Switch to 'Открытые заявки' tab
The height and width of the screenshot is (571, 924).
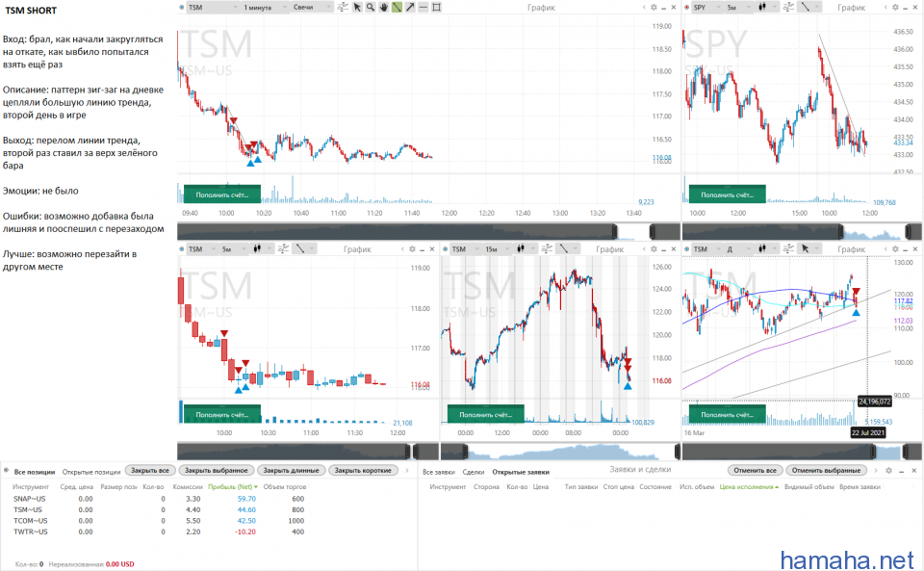tap(521, 472)
